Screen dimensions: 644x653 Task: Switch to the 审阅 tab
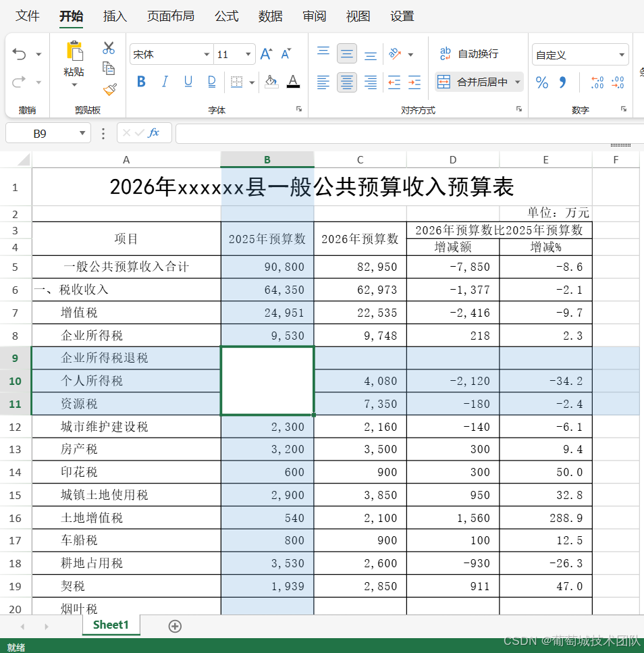click(x=315, y=16)
